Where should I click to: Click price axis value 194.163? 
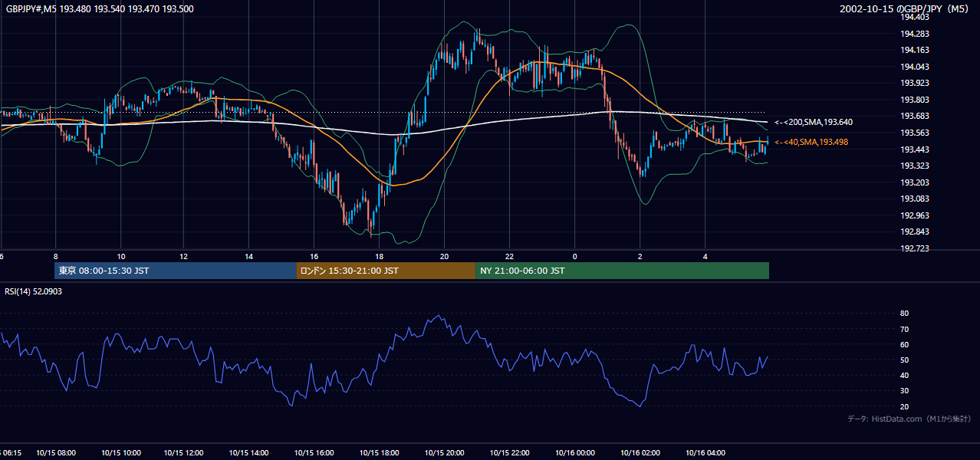(x=916, y=50)
